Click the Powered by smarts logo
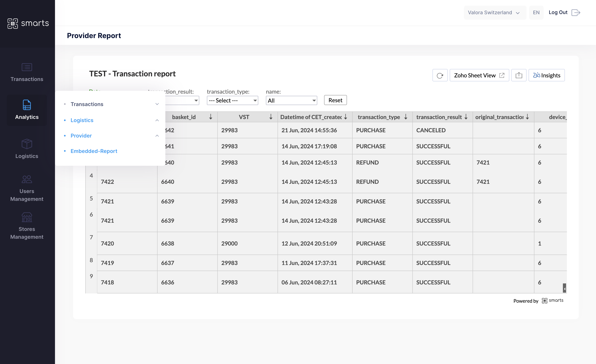Screen dimensions: 596x364 (552, 300)
